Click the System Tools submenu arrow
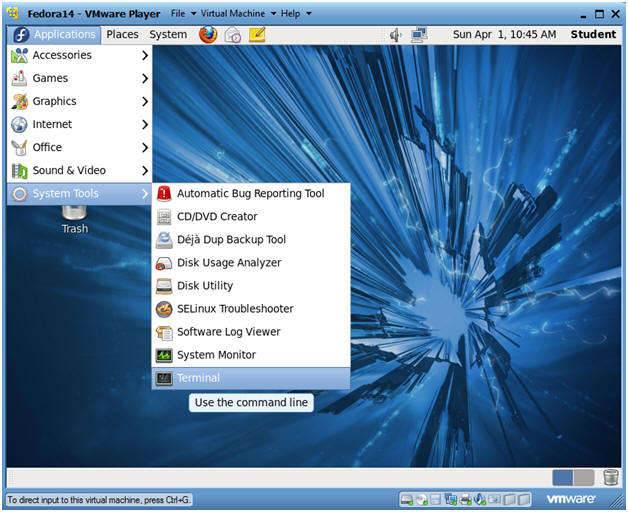Viewport: 628px width, 512px height. click(145, 194)
